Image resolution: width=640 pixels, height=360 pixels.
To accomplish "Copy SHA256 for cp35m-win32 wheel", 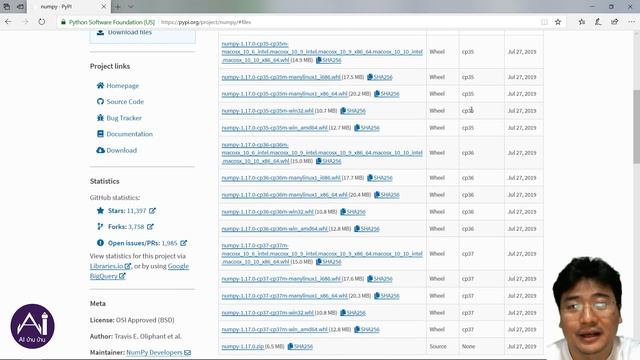I will tap(353, 111).
